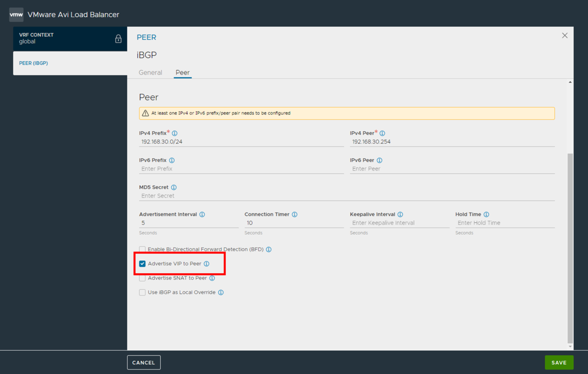Viewport: 588px width, 374px height.
Task: Check Use iBGP as Local Override
Action: point(142,292)
